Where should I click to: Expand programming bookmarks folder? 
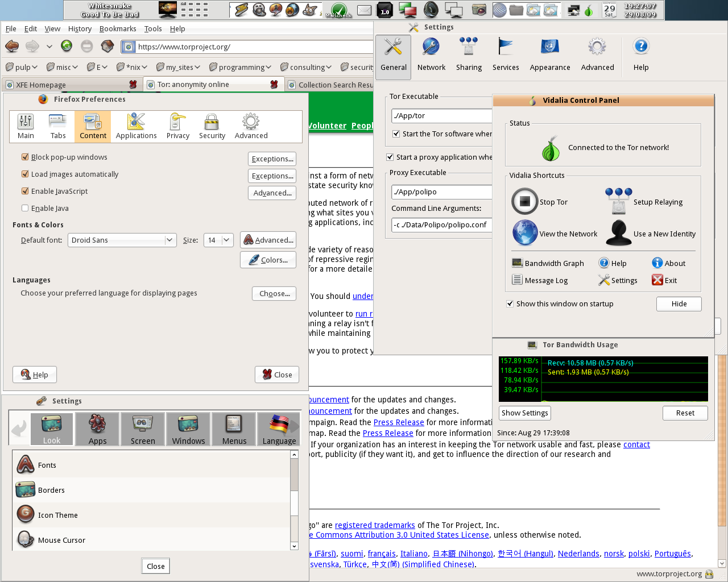(x=241, y=67)
